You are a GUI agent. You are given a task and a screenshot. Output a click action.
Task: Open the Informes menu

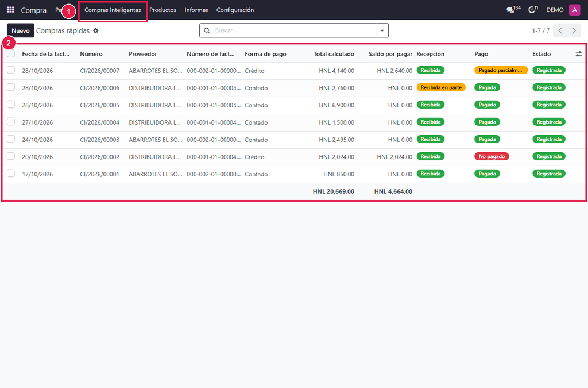click(x=196, y=10)
